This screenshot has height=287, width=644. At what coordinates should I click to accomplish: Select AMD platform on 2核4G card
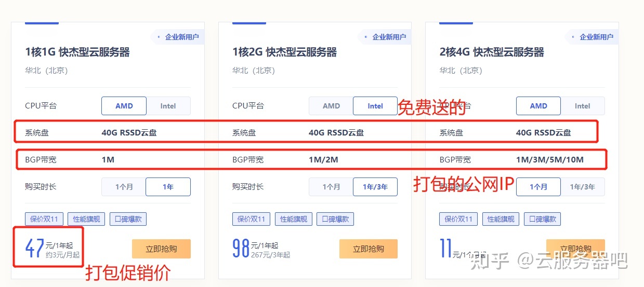click(x=538, y=106)
